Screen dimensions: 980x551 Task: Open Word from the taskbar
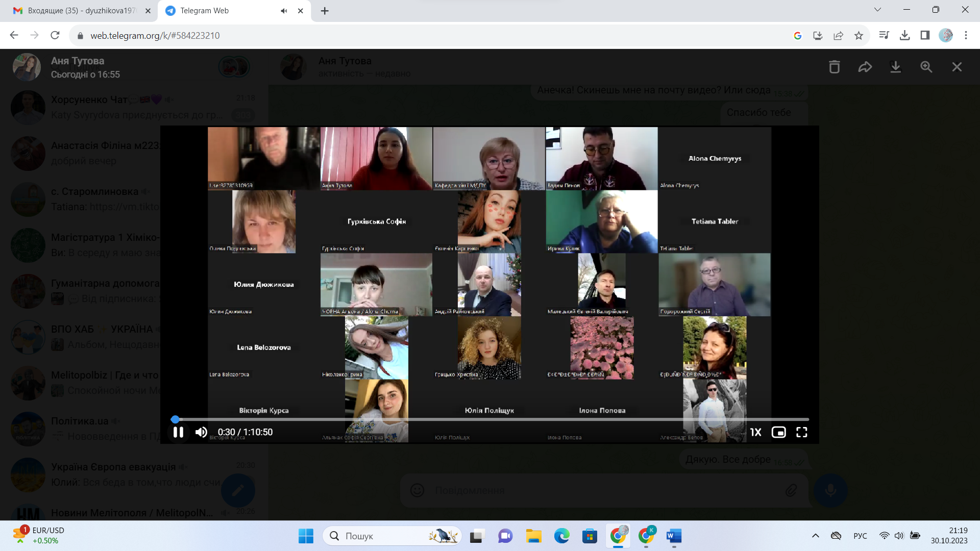[674, 536]
